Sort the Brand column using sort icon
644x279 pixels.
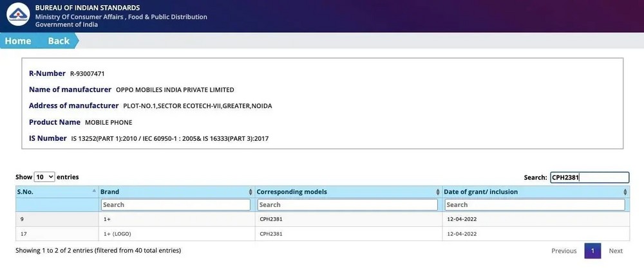tap(250, 192)
